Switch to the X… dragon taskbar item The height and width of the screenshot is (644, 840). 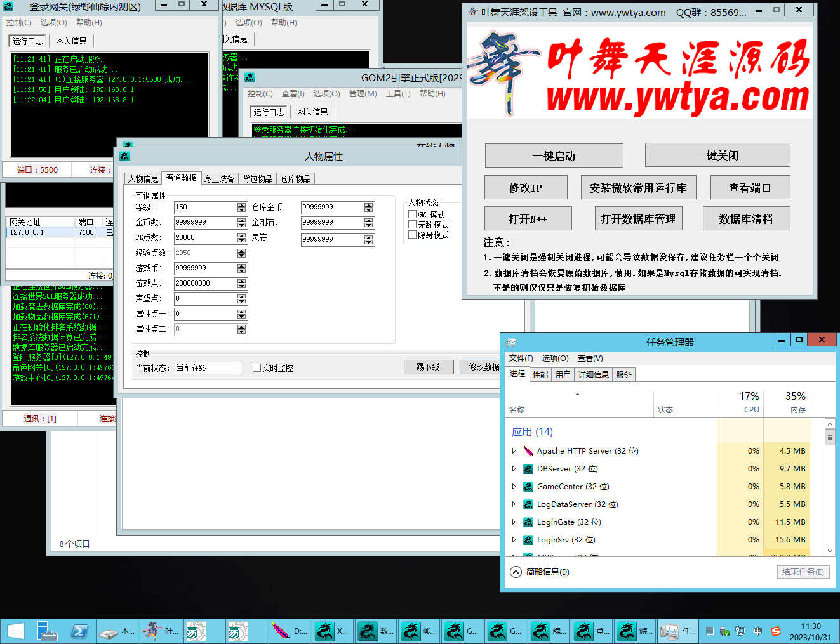coord(333,631)
